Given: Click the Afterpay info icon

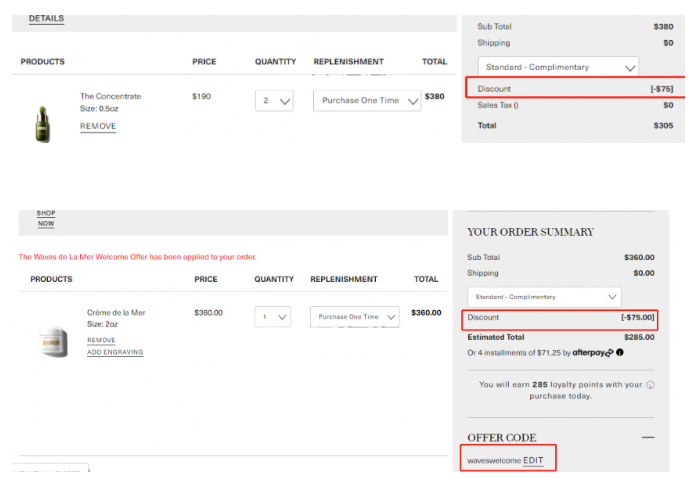Looking at the screenshot, I should [620, 352].
